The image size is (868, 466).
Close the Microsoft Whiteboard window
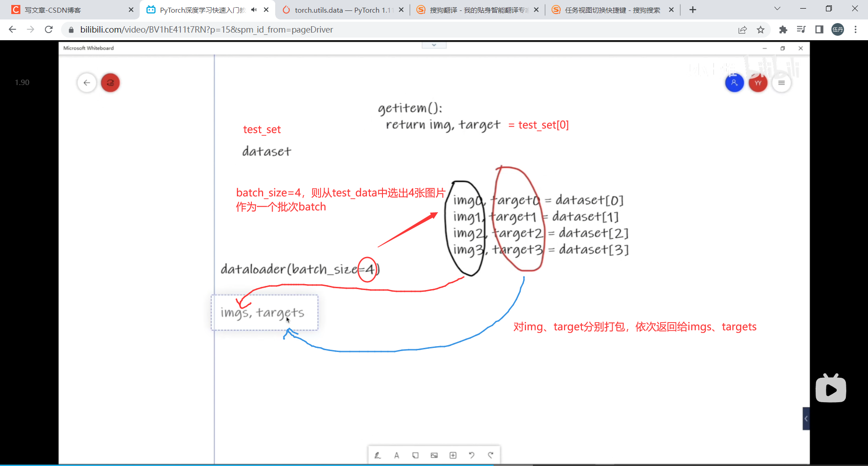801,48
